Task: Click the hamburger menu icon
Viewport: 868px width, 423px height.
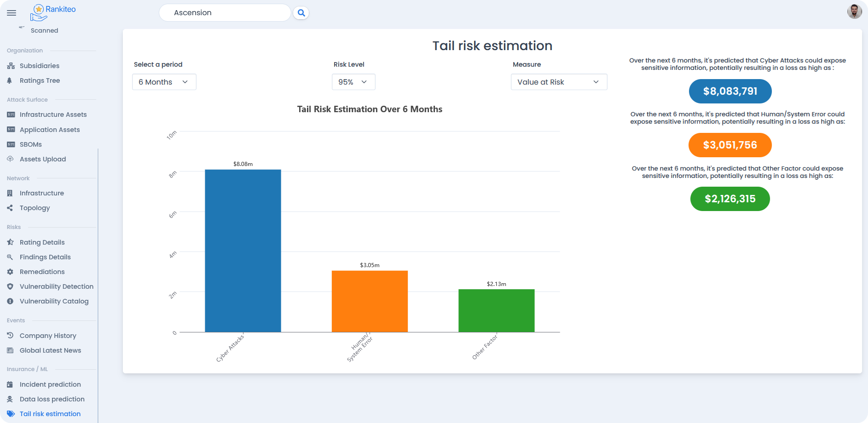Action: coord(12,13)
